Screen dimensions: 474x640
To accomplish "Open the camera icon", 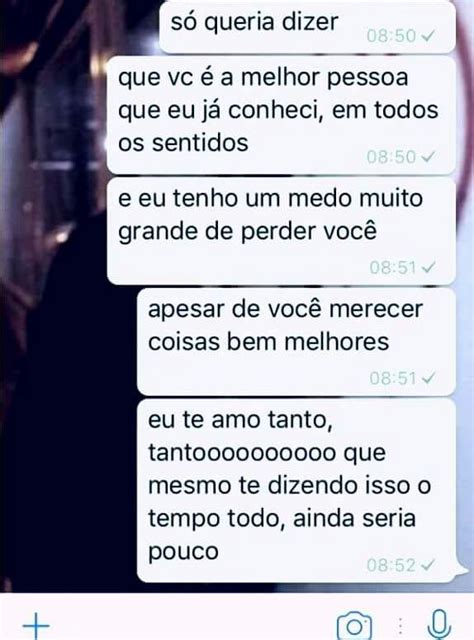I will [354, 626].
